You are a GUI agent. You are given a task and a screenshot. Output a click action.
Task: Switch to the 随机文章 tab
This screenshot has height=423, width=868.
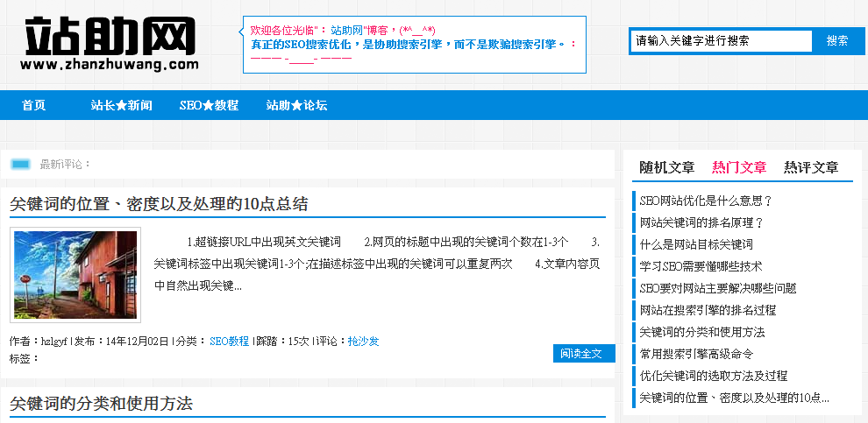[x=666, y=167]
